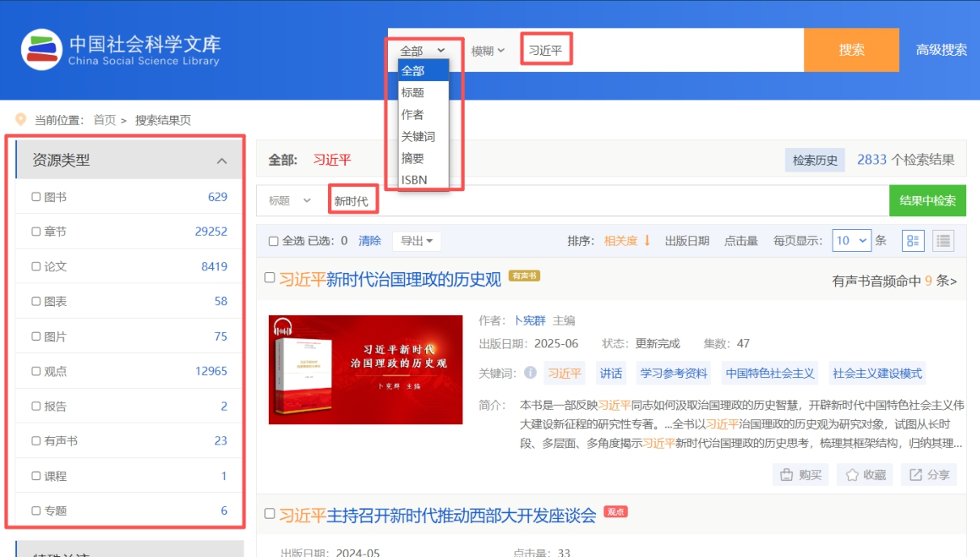Screen dimensions: 980x557
Task: Open the 模糊 match mode dropdown
Action: [488, 50]
